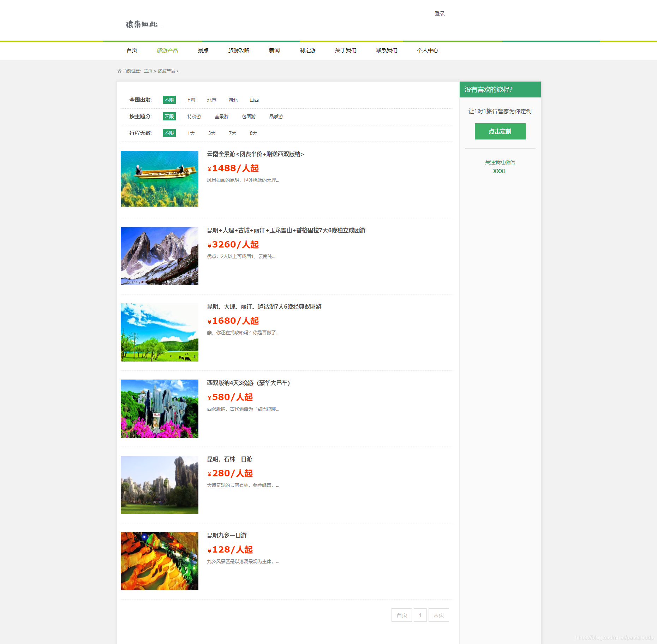Viewport: 657px width, 644px height.
Task: Filter theme by 特价游
Action: 194,117
